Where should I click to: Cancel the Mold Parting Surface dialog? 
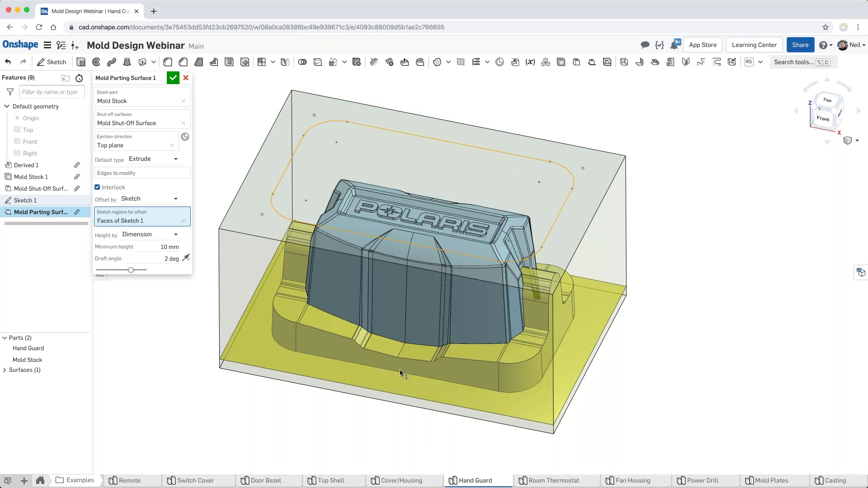[x=186, y=78]
